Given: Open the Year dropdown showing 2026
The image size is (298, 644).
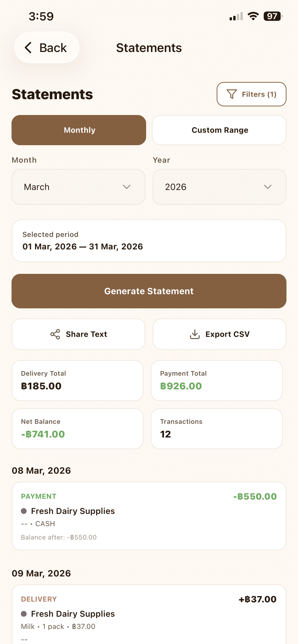Looking at the screenshot, I should pyautogui.click(x=219, y=187).
